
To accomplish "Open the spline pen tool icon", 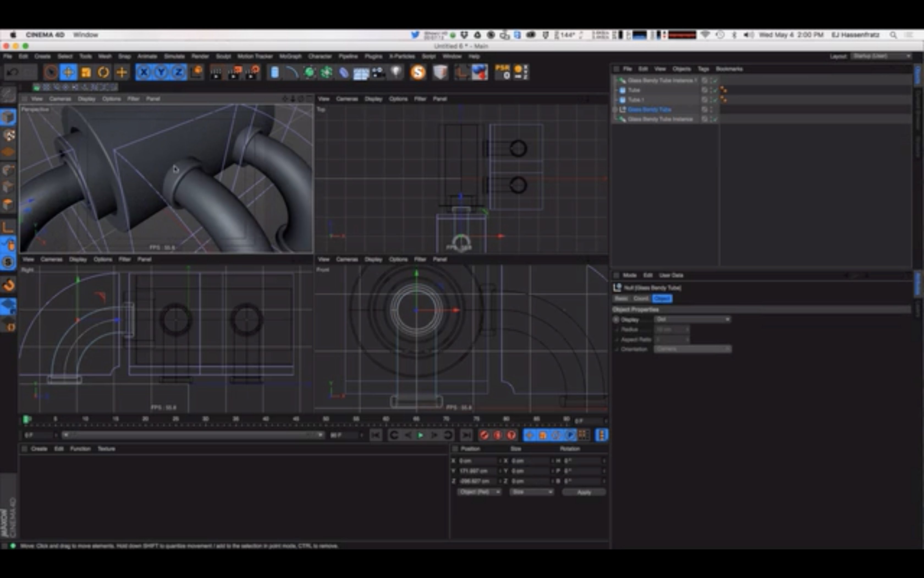I will tap(292, 72).
